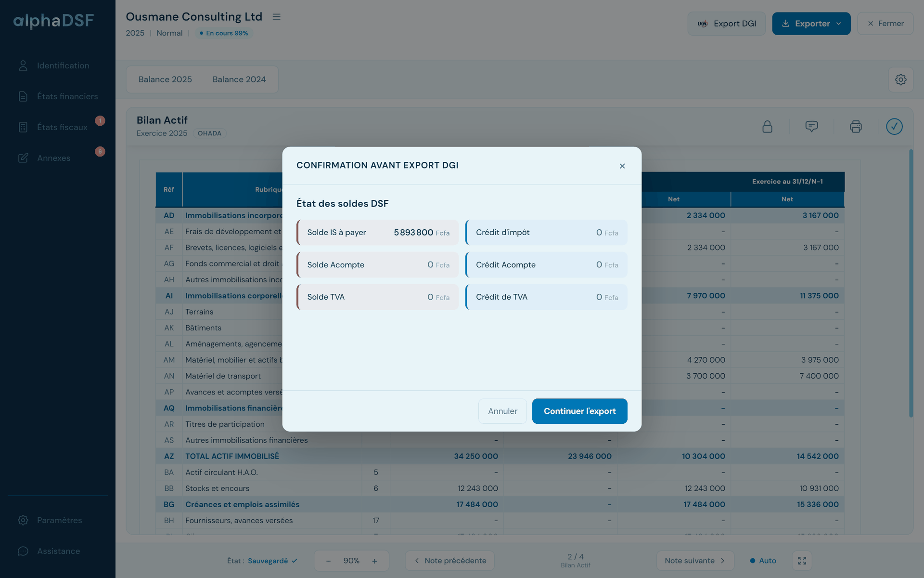924x578 pixels.
Task: Click the Stocks et encours row
Action: click(x=500, y=488)
